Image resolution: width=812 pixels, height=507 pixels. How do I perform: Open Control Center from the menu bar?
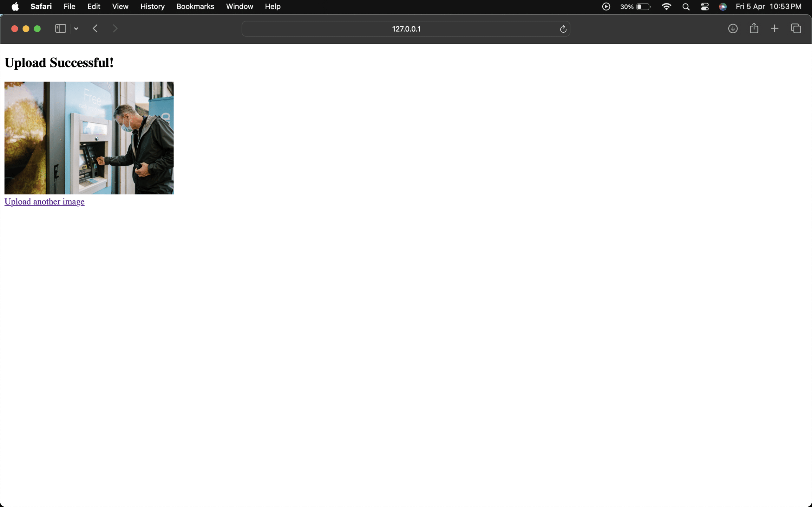coord(704,6)
